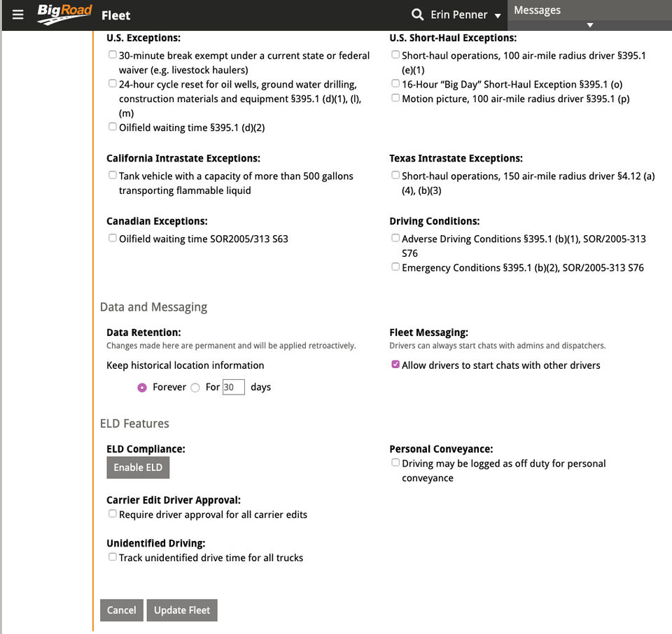Check Driving may be logged as personal conveyance
This screenshot has width=672, height=634.
pos(395,463)
